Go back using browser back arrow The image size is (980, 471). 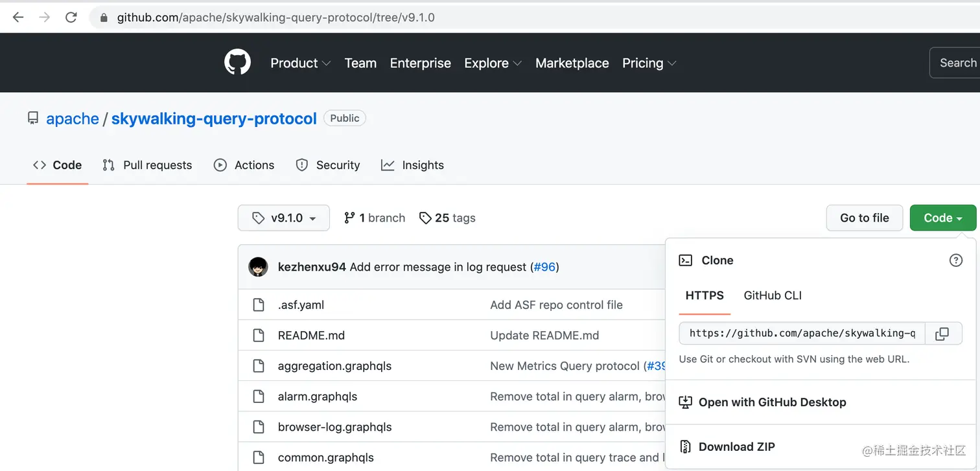tap(18, 17)
